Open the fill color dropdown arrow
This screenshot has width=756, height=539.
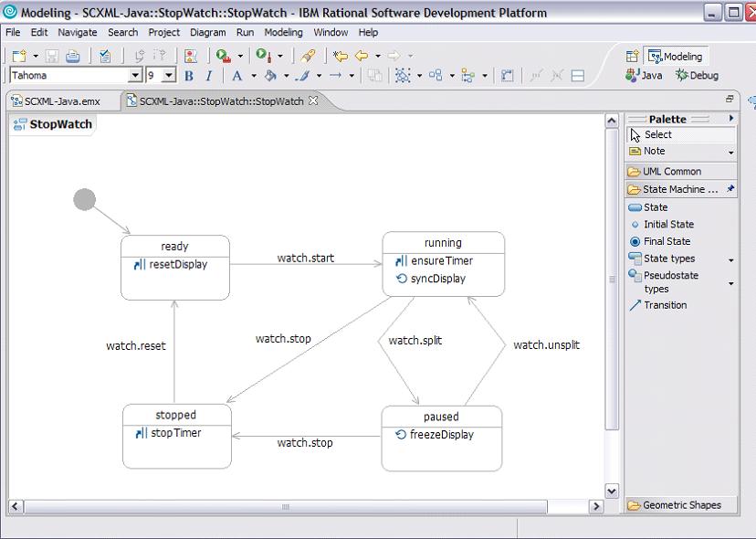286,76
